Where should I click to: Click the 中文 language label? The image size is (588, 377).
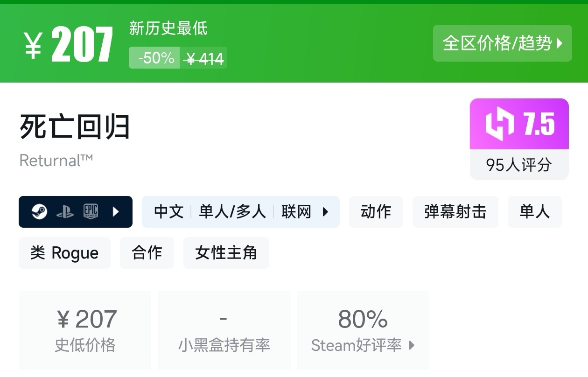[168, 212]
